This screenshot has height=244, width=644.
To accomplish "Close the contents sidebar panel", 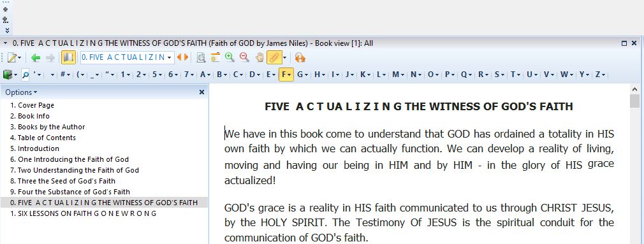I will (x=201, y=92).
